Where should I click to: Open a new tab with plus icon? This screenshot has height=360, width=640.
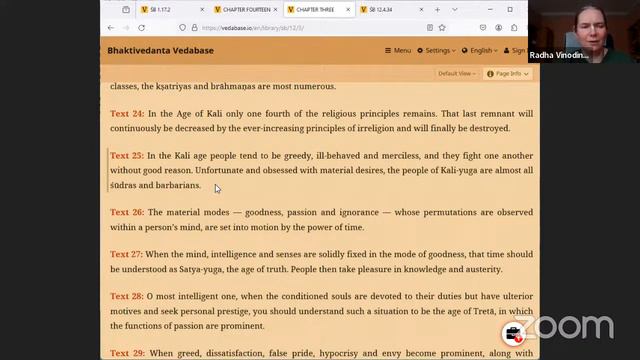pyautogui.click(x=438, y=9)
